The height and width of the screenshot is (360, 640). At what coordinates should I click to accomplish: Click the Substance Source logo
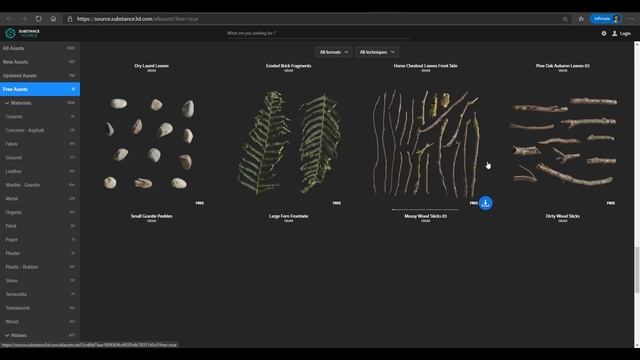click(x=22, y=33)
